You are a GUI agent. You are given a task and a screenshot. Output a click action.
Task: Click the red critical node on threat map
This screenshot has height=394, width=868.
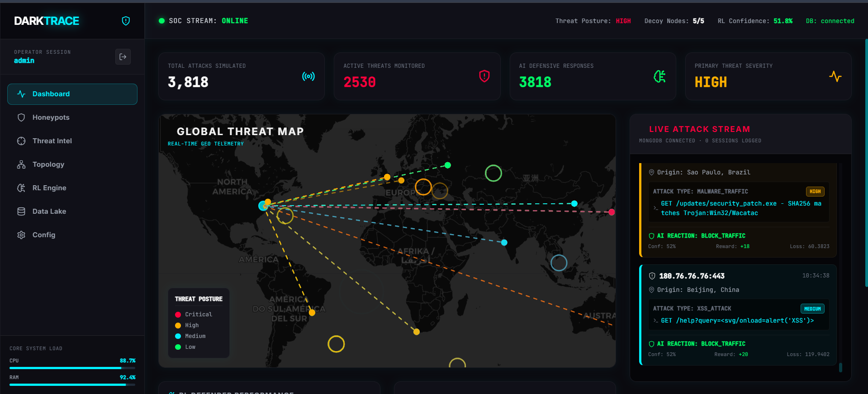point(612,212)
